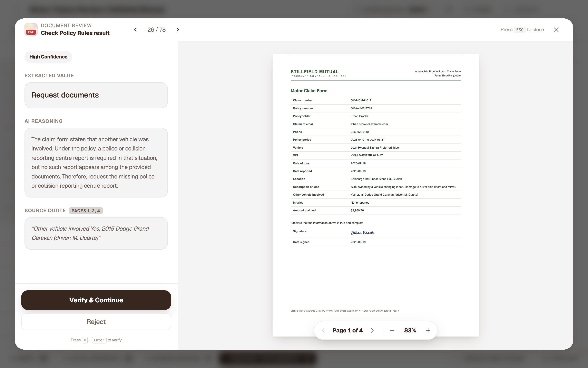Go to next PDF page arrow
Image resolution: width=588 pixels, height=368 pixels.
coord(372,330)
